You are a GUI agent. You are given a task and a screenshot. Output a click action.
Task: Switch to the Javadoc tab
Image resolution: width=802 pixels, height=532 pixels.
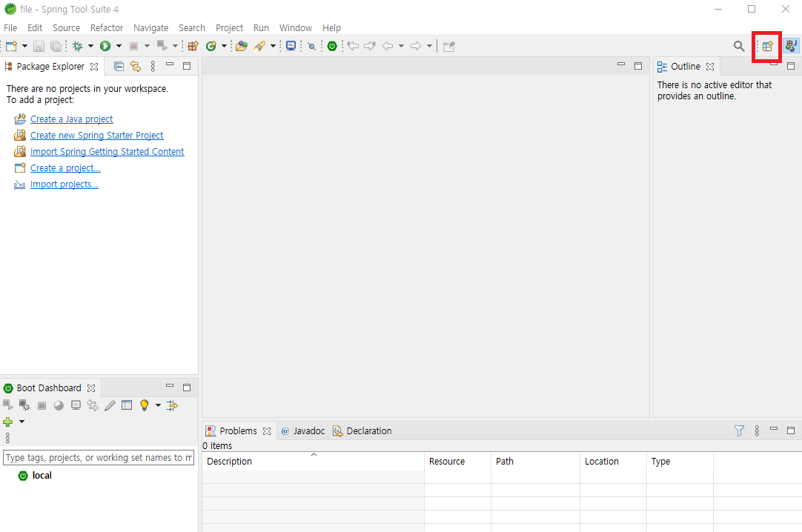coord(303,430)
